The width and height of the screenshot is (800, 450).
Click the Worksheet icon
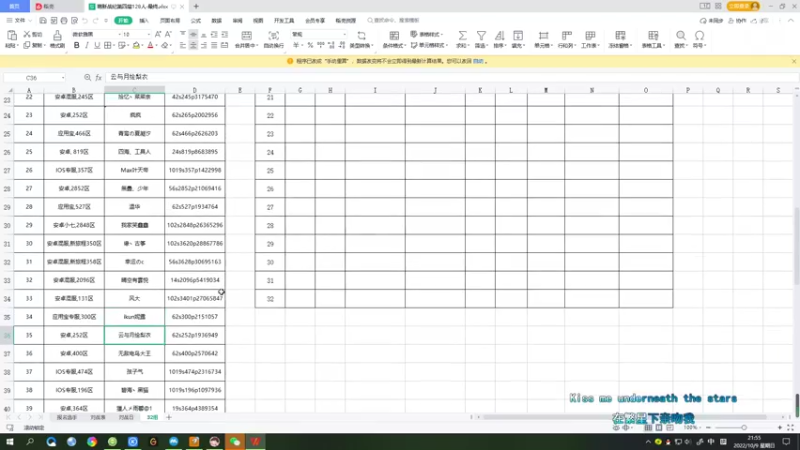590,35
